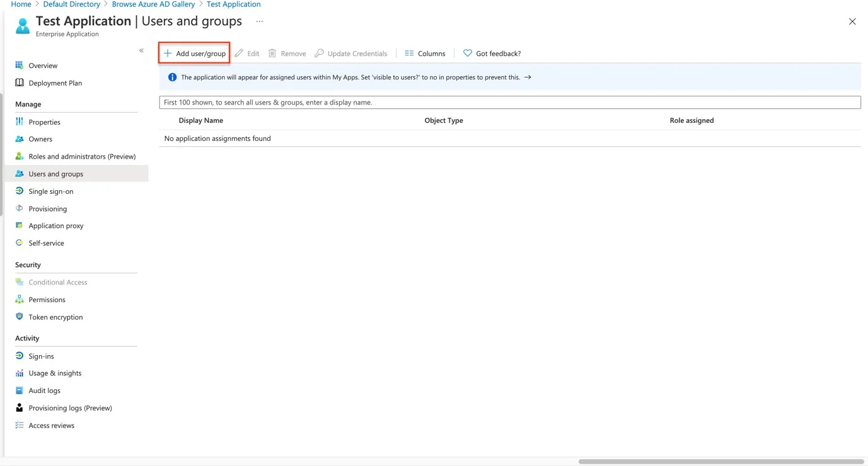Click the Enterprise Application avatar icon
This screenshot has width=868, height=466.
pos(23,26)
